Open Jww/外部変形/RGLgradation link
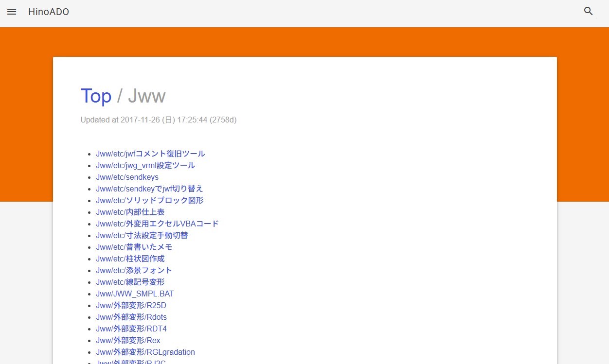The width and height of the screenshot is (609, 364). tap(145, 352)
